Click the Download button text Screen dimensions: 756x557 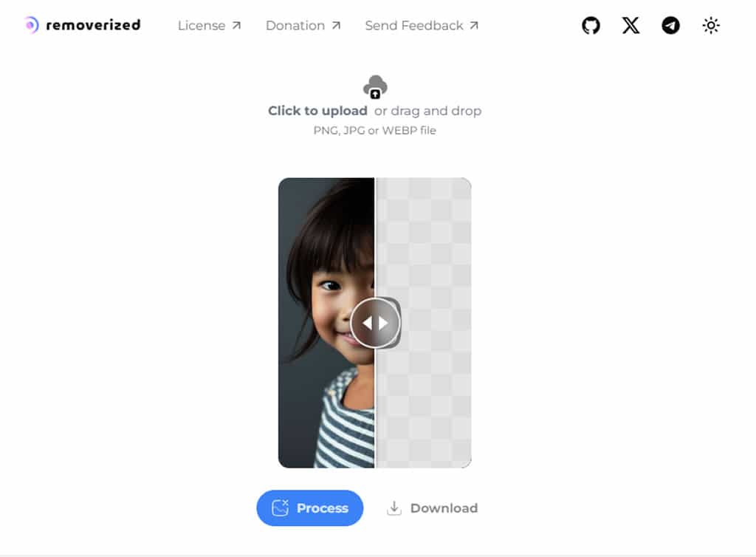(444, 508)
